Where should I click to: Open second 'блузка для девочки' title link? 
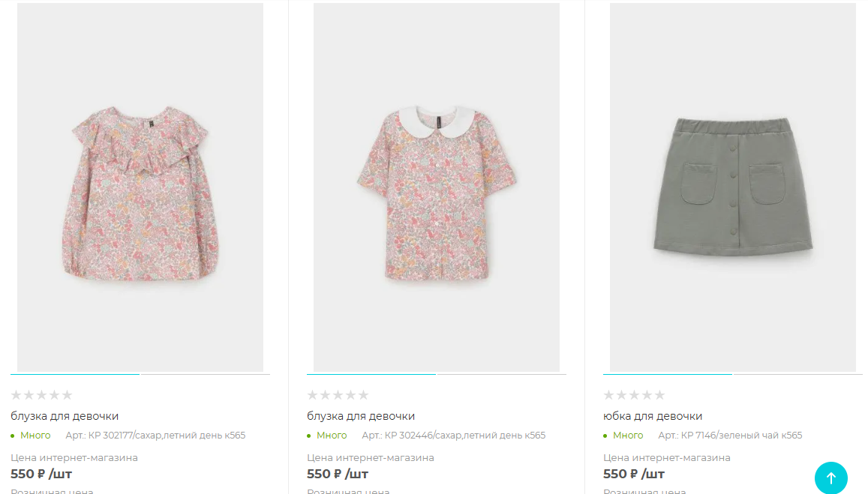coord(360,416)
